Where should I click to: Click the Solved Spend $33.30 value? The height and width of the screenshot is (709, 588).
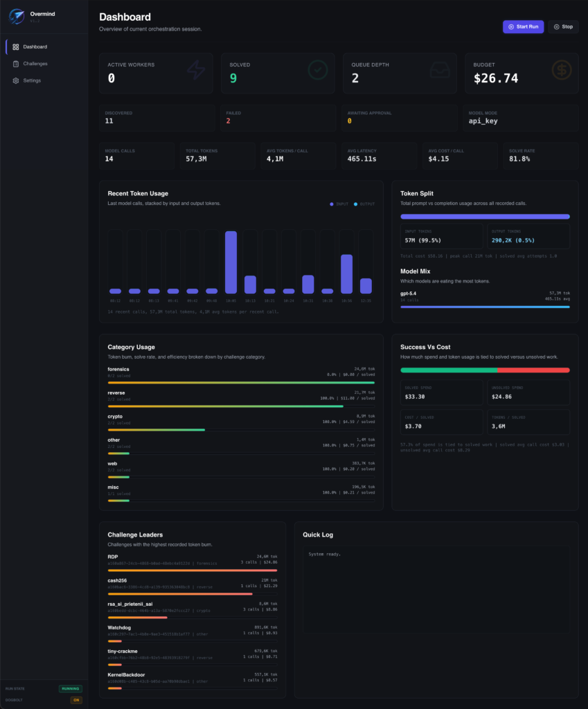pos(415,397)
